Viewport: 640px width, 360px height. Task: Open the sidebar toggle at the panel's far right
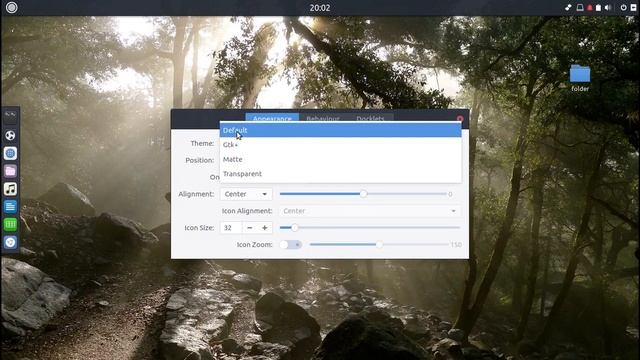pos(633,8)
